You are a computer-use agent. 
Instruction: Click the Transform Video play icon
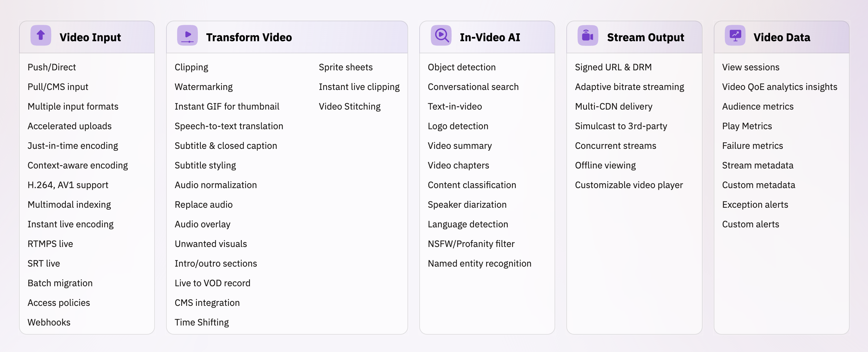pos(187,35)
